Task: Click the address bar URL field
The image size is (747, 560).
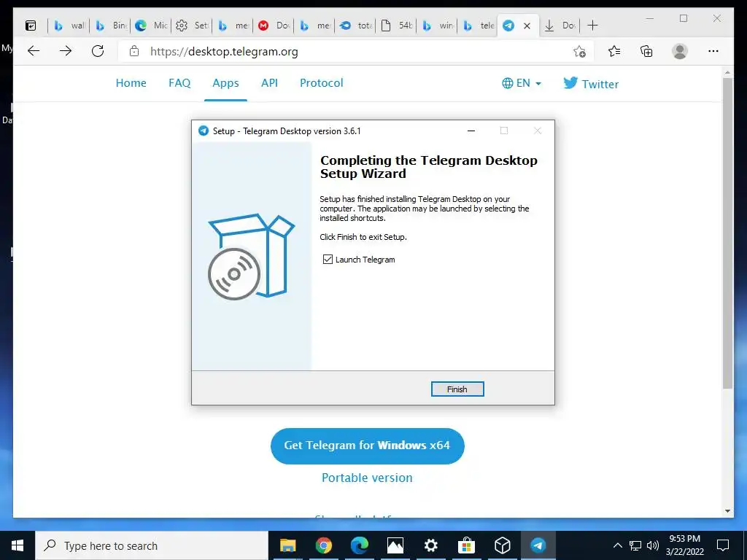Action: pos(357,52)
